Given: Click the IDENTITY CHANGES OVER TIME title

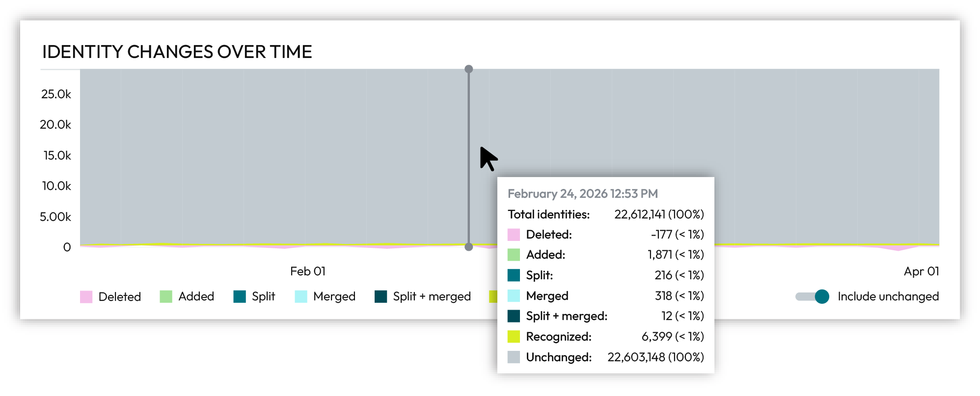Looking at the screenshot, I should (x=178, y=51).
